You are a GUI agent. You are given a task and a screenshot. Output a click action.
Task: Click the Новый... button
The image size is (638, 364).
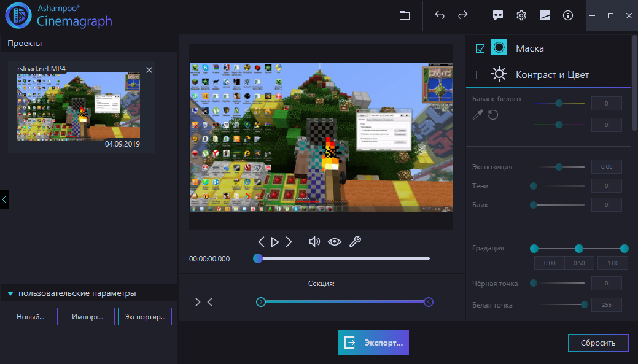click(31, 316)
